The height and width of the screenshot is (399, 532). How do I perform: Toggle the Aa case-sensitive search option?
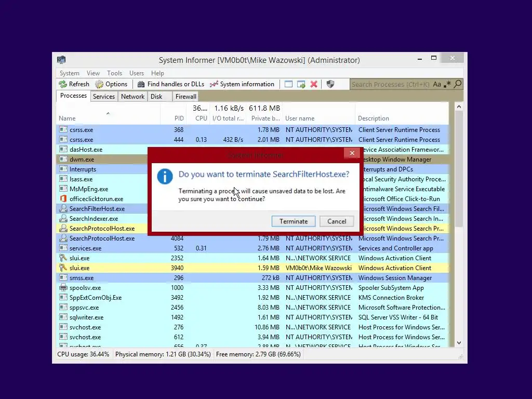pos(437,84)
